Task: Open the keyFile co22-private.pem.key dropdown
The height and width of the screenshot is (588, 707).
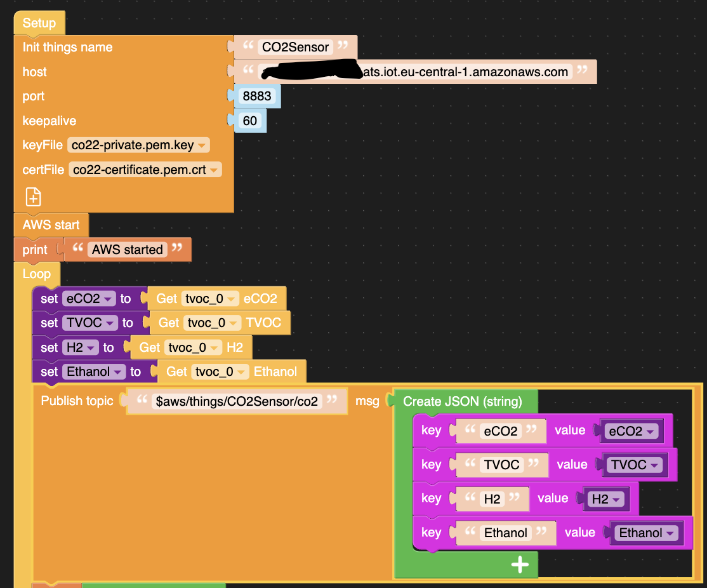Action: [138, 145]
